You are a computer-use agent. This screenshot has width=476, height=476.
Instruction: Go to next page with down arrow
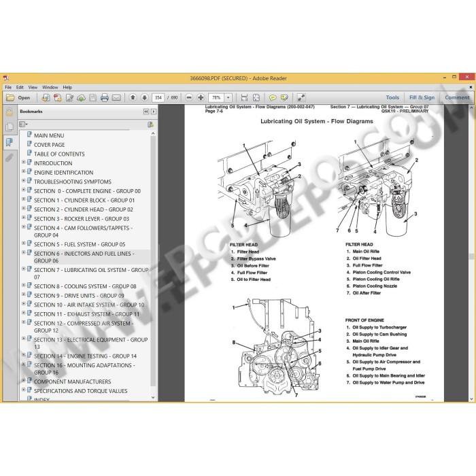[144, 97]
